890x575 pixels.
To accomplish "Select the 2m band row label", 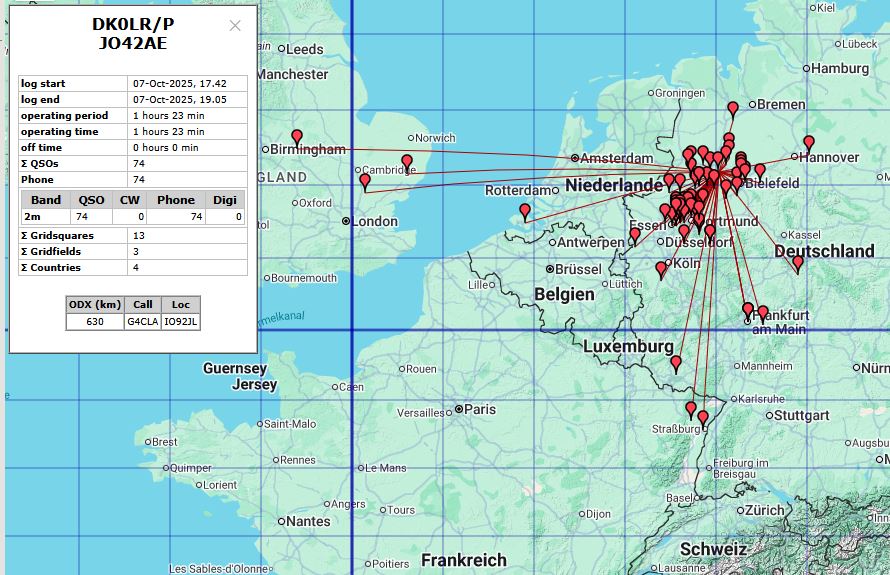I will 33,216.
